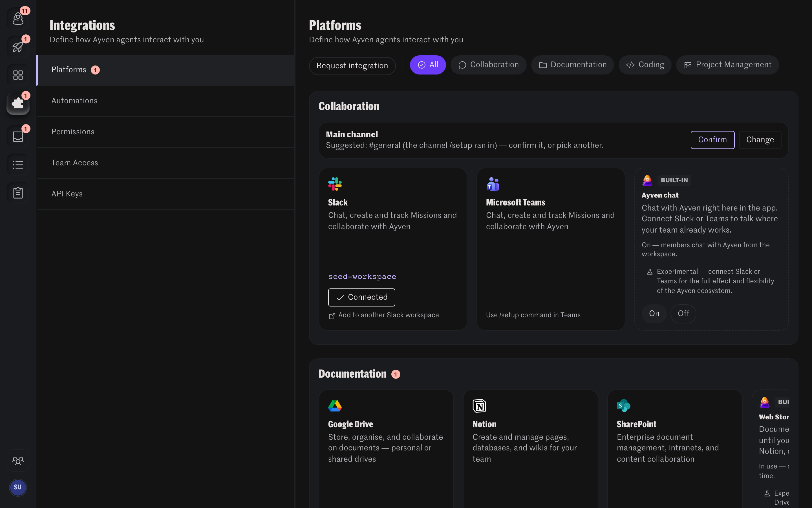812x508 pixels.
Task: Open the Permissions section
Action: pos(166,132)
